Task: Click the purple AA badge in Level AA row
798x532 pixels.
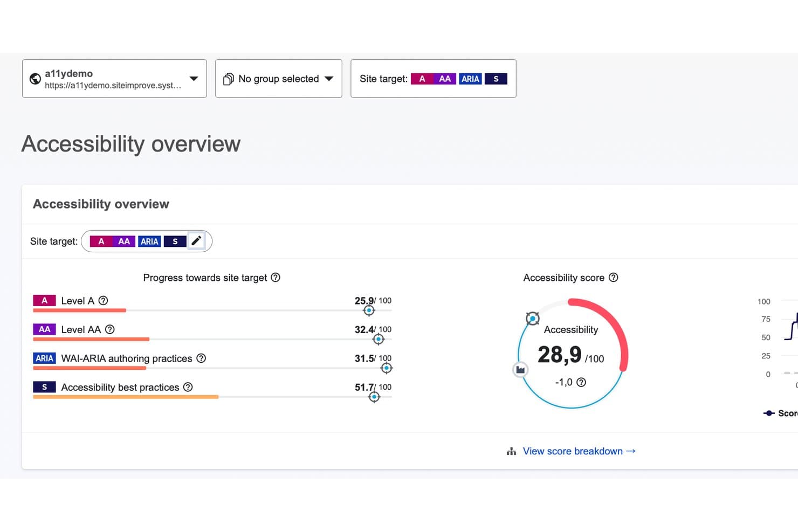Action: click(x=45, y=329)
